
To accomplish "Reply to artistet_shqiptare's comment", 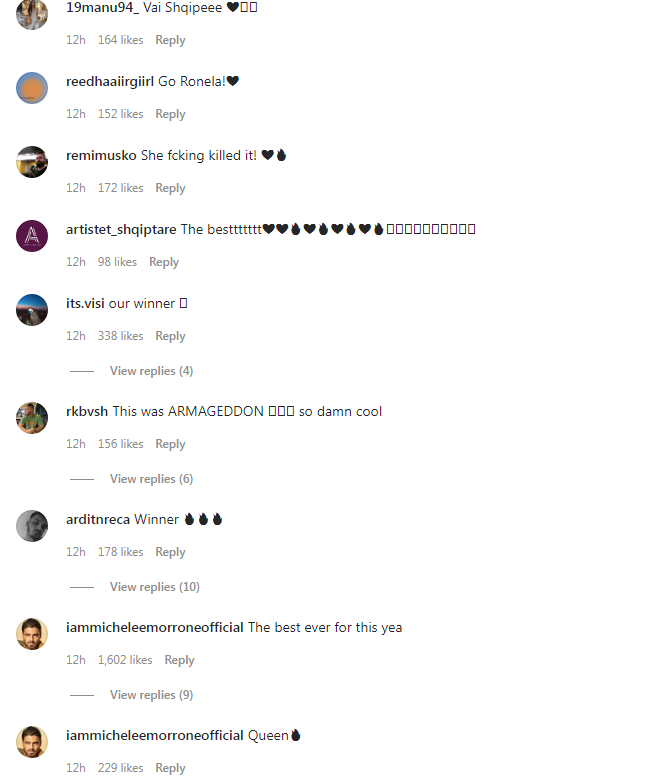I will (164, 262).
